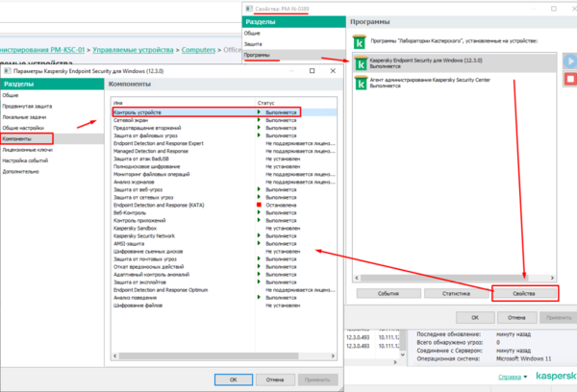Click right arrow of programs list scrollbar
The width and height of the screenshot is (577, 392).
552,278
